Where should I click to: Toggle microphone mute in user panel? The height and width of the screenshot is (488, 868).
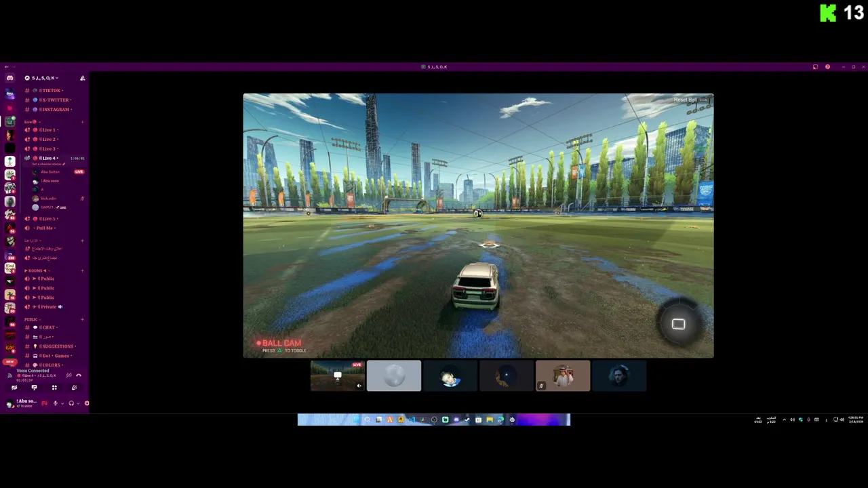(x=56, y=403)
